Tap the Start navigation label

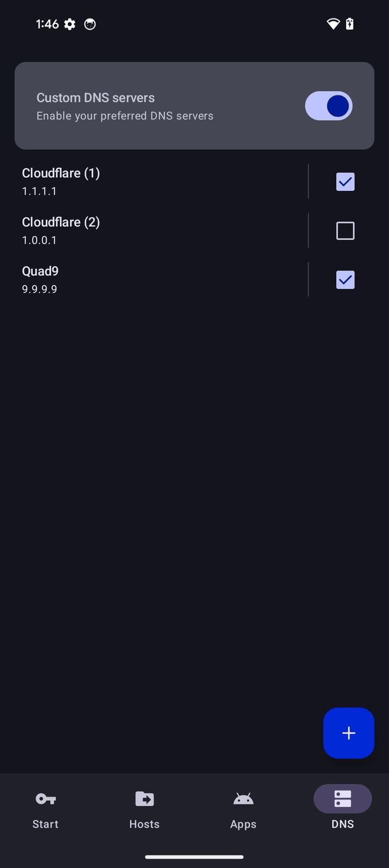pos(45,824)
